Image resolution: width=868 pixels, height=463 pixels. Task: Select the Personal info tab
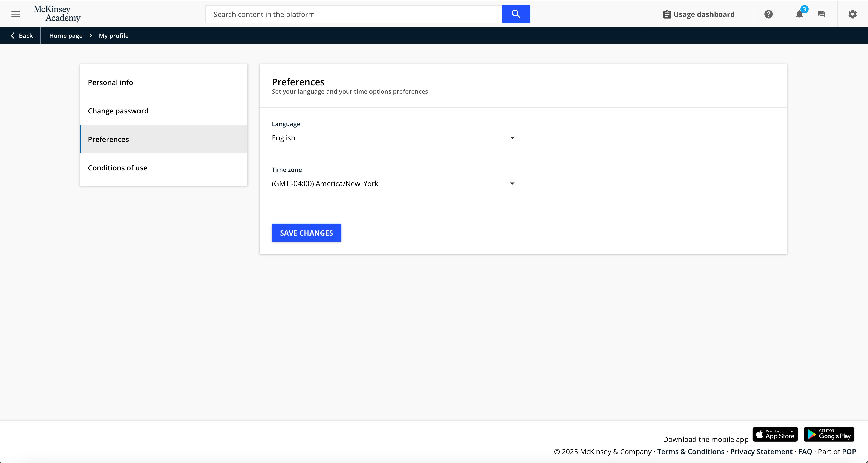coord(111,82)
